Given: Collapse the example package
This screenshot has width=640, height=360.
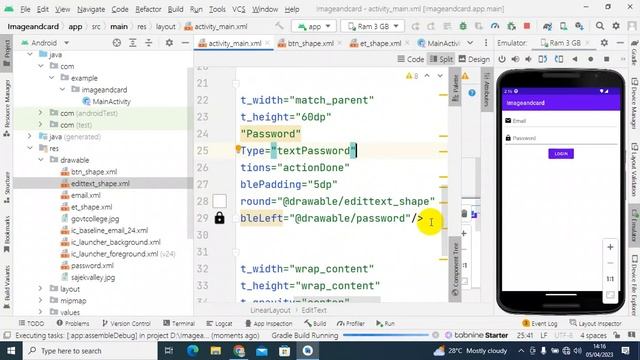Looking at the screenshot, I should [51, 78].
